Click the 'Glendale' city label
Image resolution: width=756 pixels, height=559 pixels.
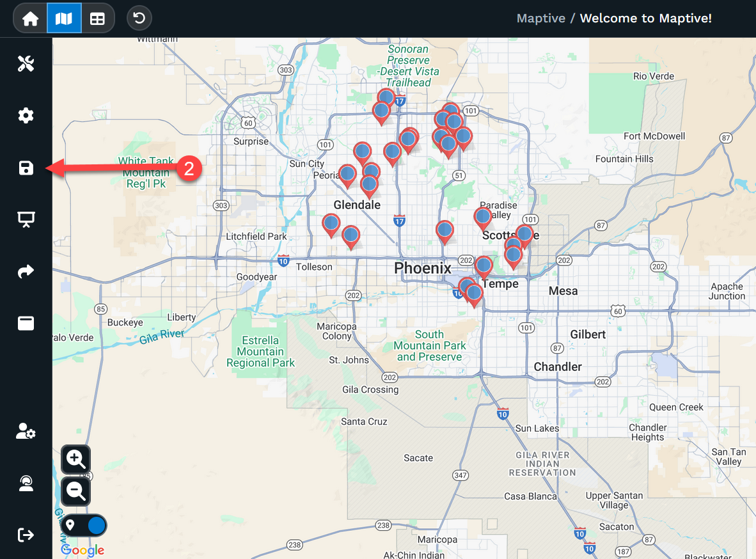click(357, 205)
